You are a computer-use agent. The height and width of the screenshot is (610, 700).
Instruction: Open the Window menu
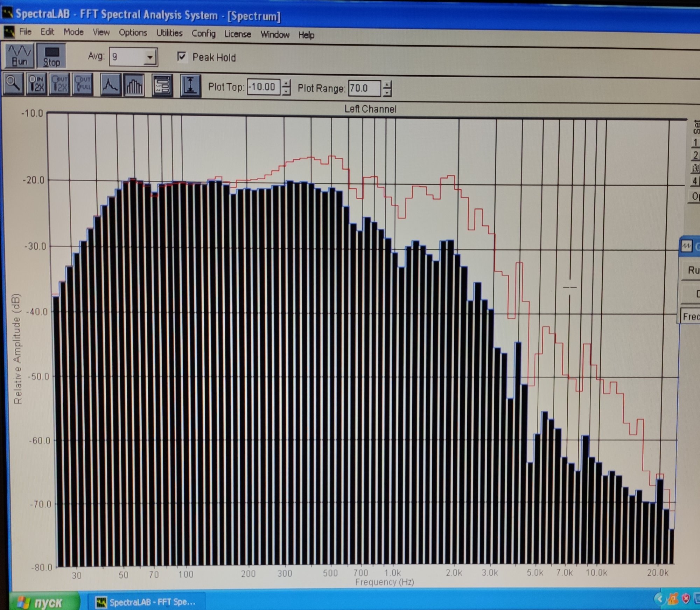coord(275,35)
